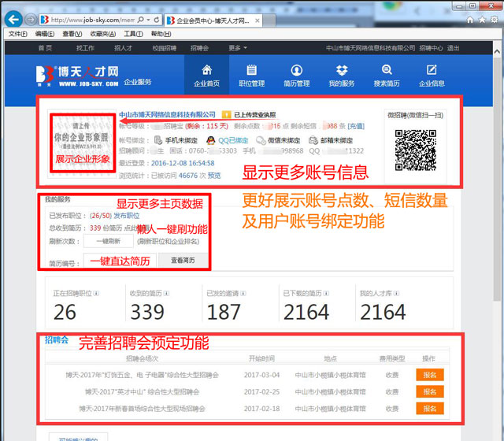504x441 pixels.
Task: Open 企业首页 home icon tab
Action: pyautogui.click(x=206, y=76)
